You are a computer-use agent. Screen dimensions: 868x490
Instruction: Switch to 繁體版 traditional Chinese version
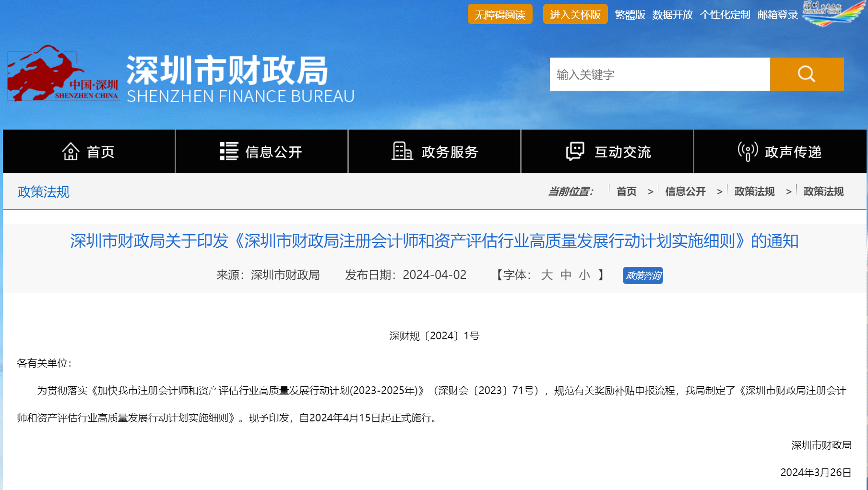[629, 14]
